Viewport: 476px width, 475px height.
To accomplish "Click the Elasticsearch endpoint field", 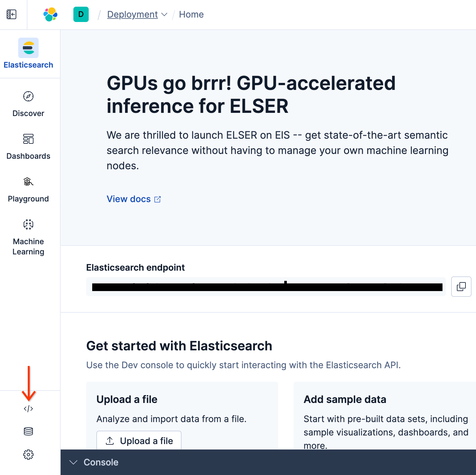I will (x=266, y=287).
